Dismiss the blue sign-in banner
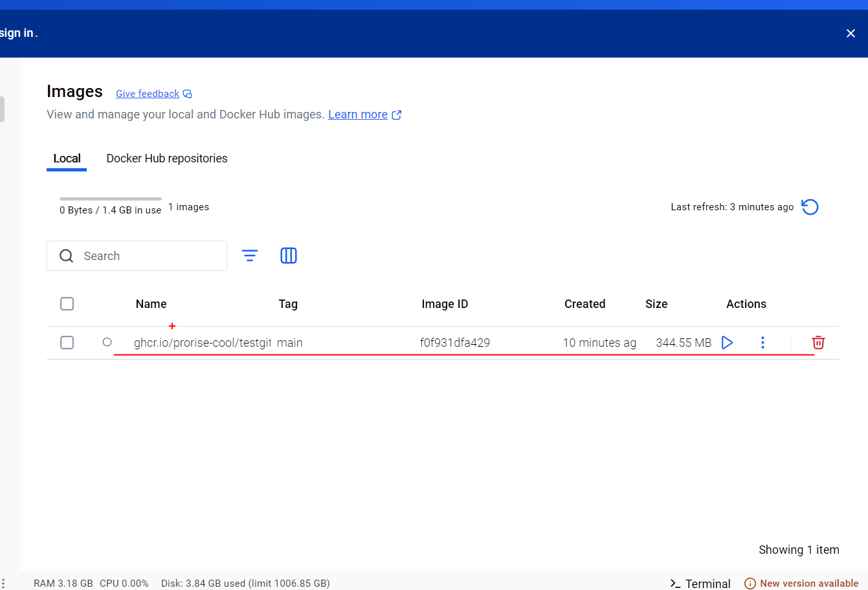The height and width of the screenshot is (590, 868). pos(851,34)
